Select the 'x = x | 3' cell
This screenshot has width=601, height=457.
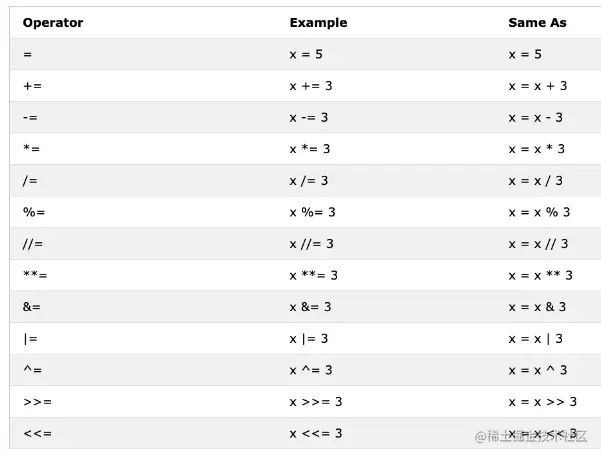(x=536, y=339)
